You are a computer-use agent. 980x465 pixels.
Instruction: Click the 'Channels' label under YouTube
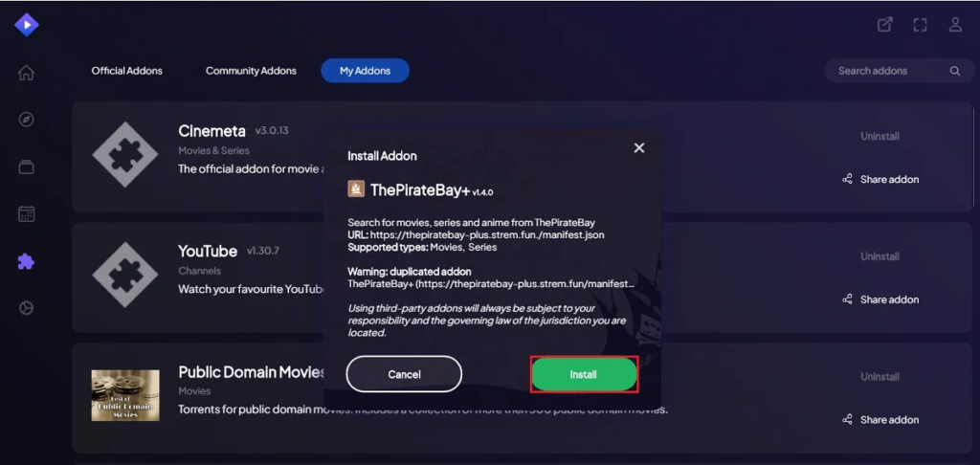(199, 271)
